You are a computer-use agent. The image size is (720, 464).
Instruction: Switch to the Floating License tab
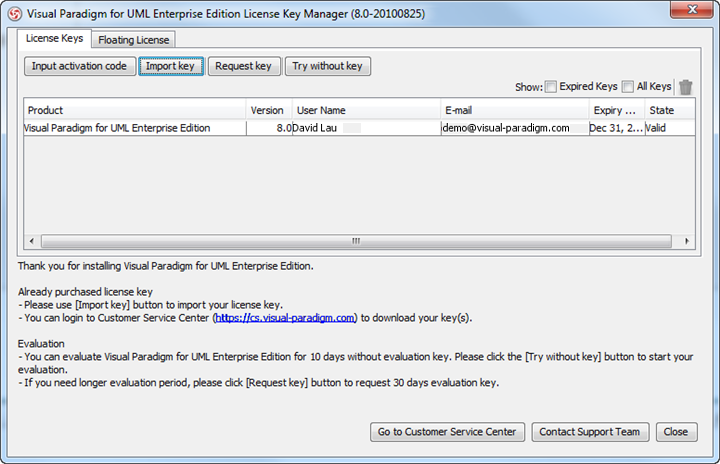click(x=134, y=40)
